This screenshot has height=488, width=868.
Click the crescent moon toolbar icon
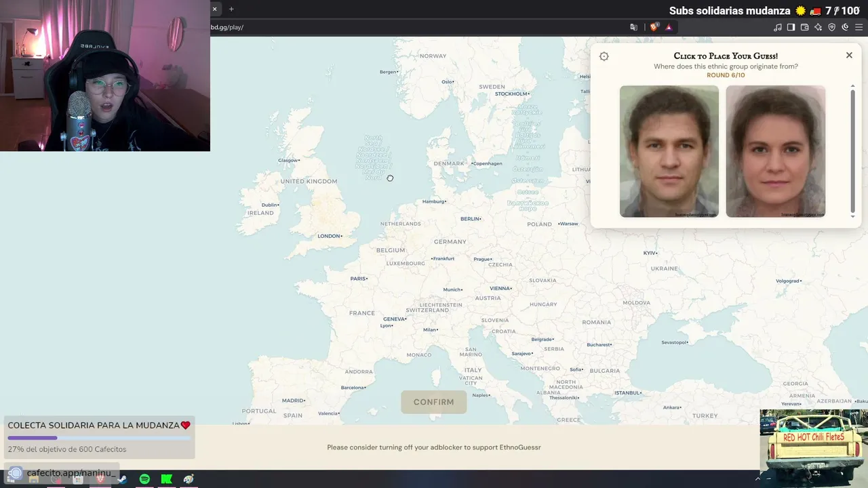point(845,27)
